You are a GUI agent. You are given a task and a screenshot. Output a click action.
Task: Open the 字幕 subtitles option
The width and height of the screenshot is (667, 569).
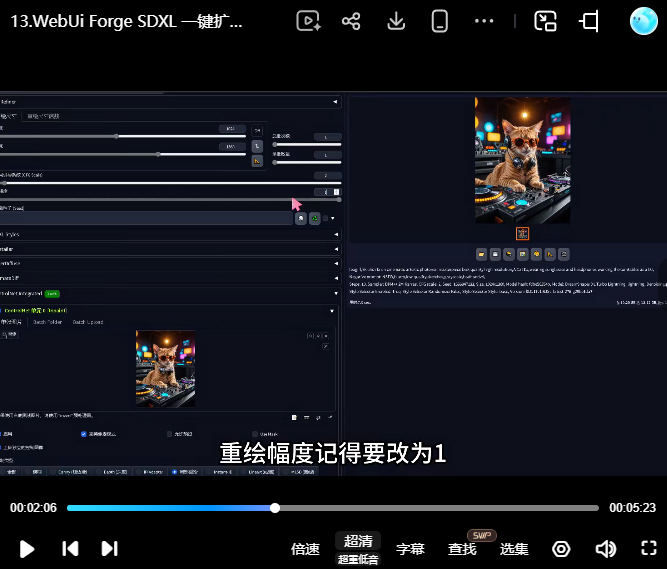coord(410,549)
